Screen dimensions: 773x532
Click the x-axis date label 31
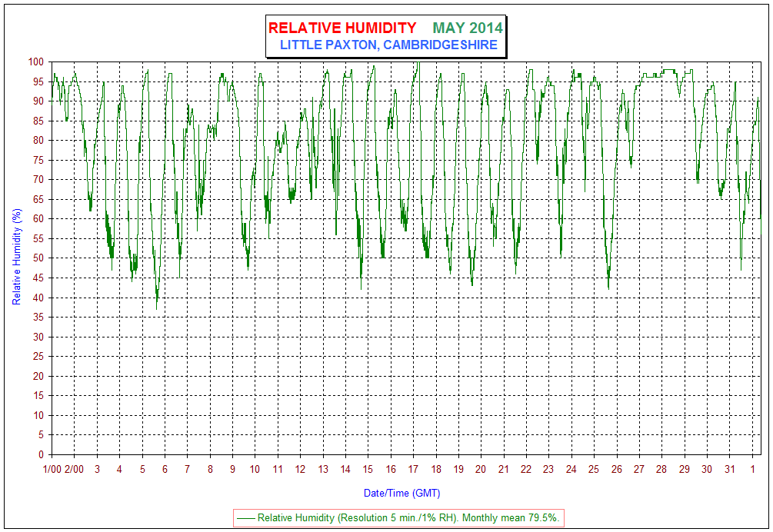[730, 470]
